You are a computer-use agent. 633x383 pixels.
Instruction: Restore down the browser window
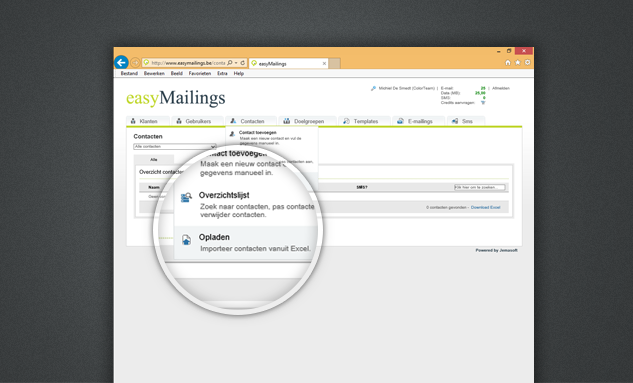pyautogui.click(x=509, y=51)
